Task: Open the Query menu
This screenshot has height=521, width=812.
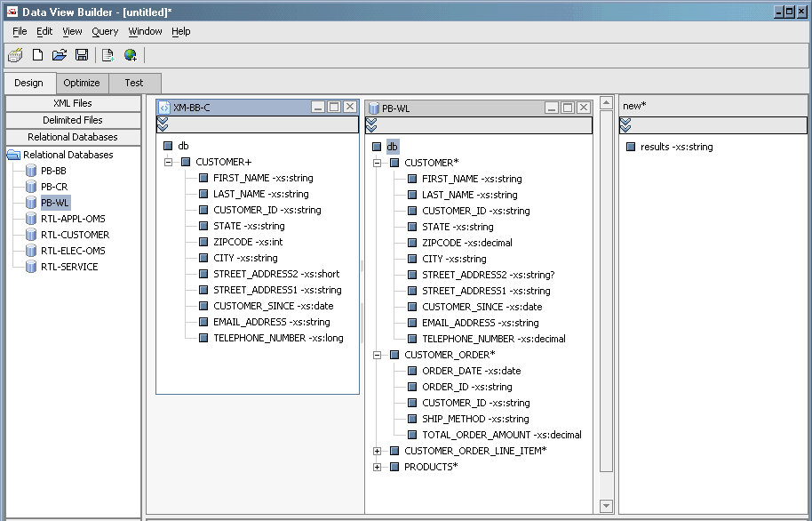Action: coord(105,31)
